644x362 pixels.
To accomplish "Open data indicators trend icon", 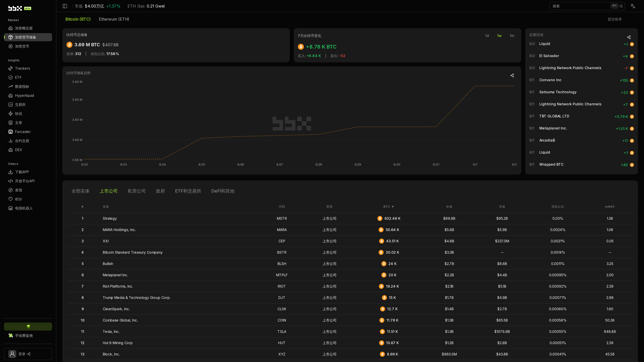I will (10, 86).
